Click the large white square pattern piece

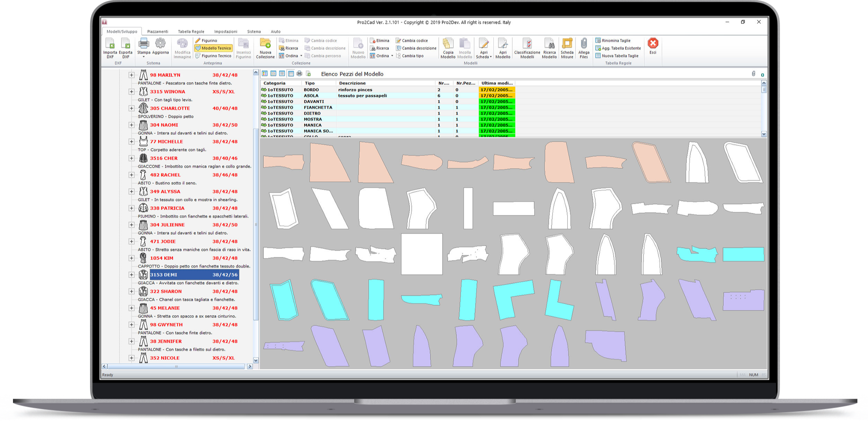pyautogui.click(x=422, y=254)
